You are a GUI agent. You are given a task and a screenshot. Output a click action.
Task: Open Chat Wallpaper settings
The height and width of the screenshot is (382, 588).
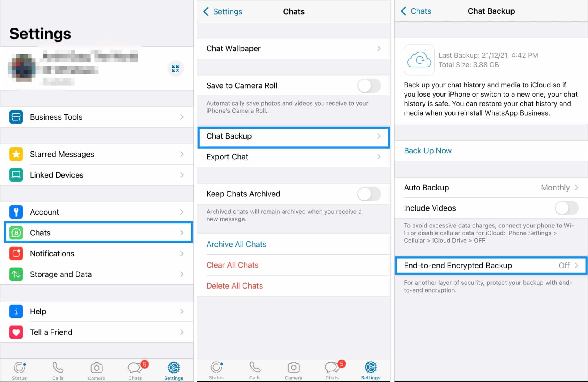(294, 48)
